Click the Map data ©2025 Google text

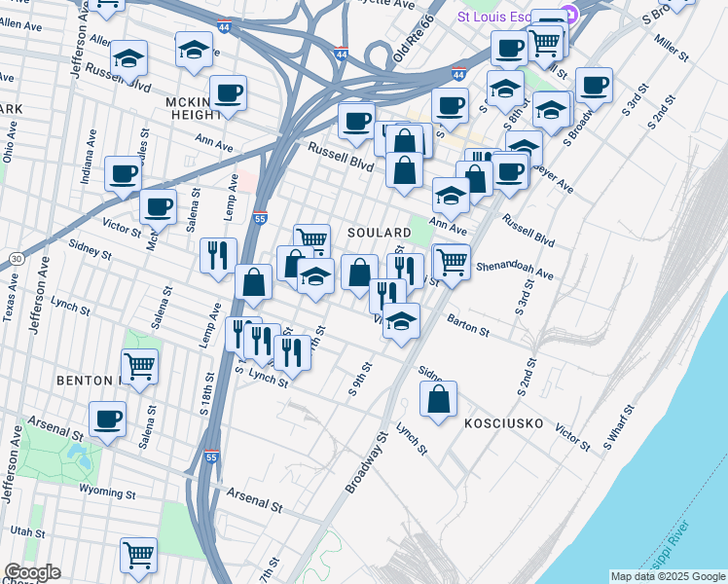click(x=667, y=576)
